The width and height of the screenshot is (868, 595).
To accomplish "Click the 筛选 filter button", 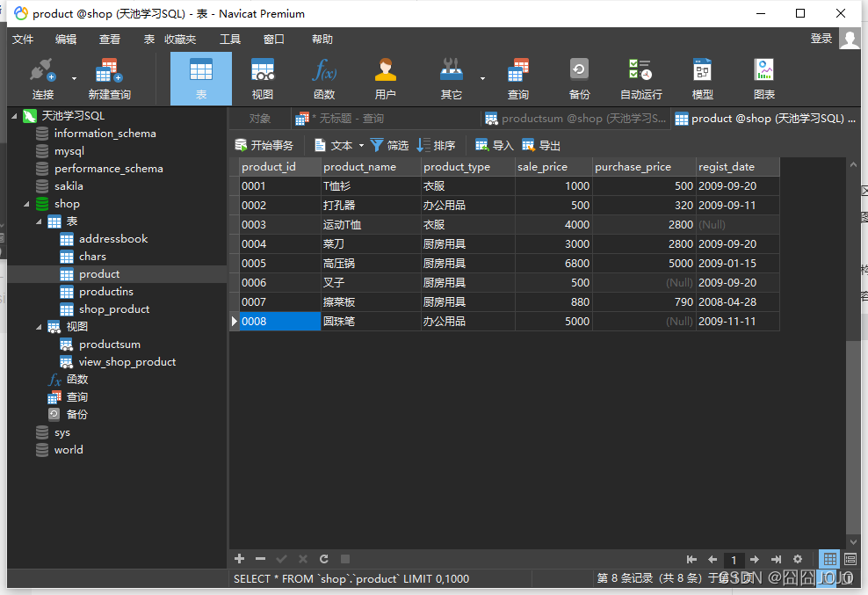I will point(389,146).
